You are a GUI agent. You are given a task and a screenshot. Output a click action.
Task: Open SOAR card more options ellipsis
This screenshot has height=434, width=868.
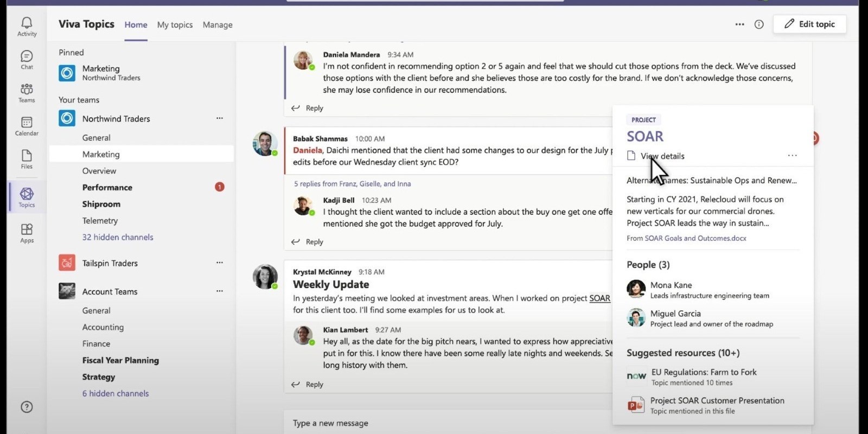793,156
